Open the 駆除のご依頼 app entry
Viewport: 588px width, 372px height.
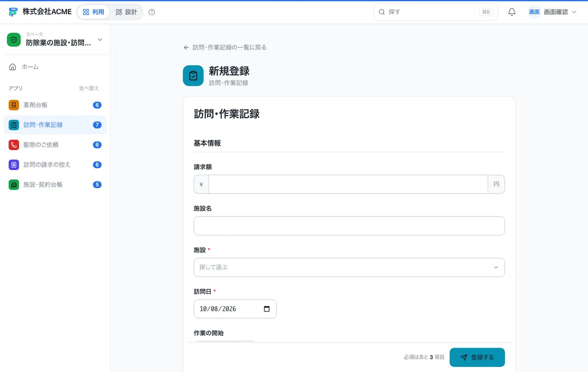55,144
